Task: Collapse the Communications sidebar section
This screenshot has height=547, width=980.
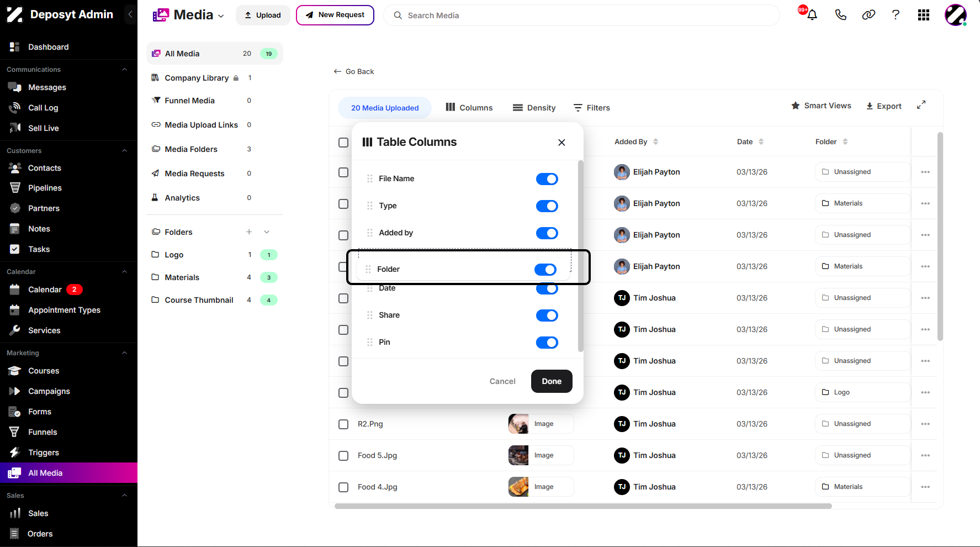Action: click(124, 70)
